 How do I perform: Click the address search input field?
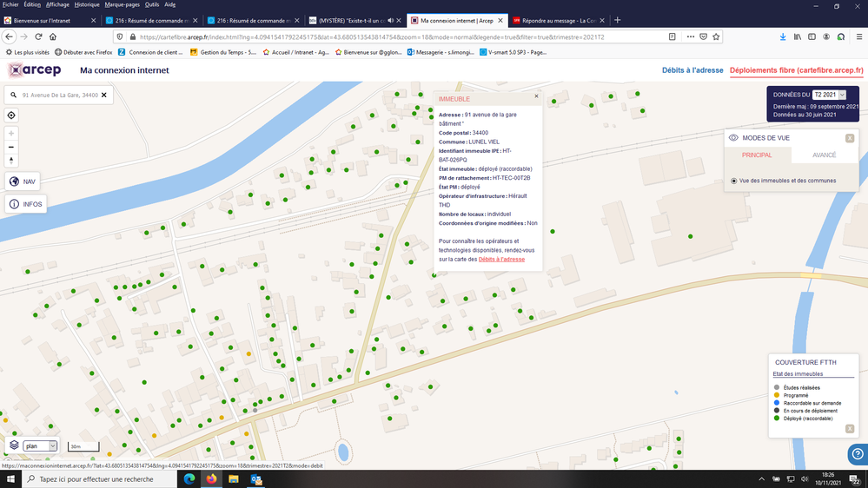[59, 95]
